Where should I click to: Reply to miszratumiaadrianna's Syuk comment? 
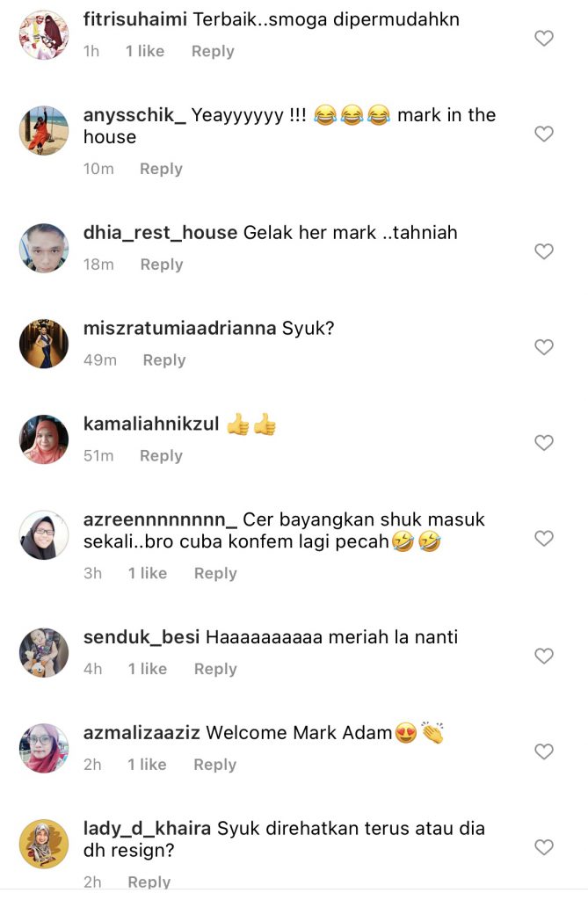[164, 359]
